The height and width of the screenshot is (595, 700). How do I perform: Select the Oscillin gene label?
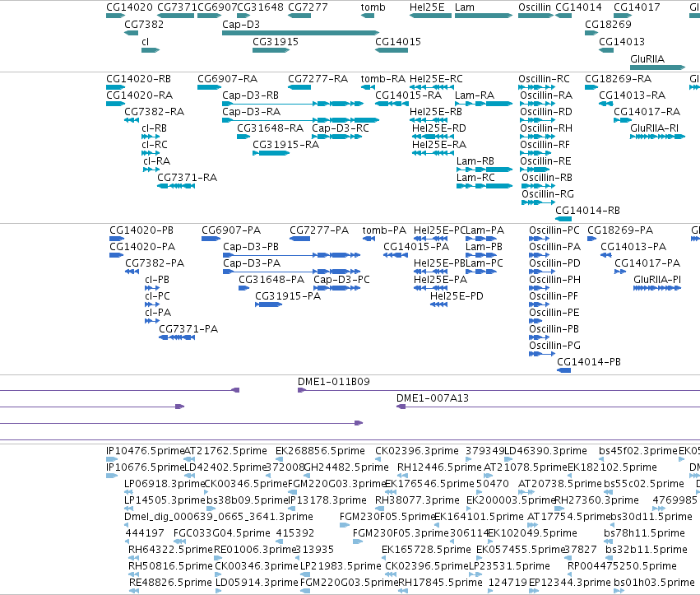pyautogui.click(x=535, y=7)
